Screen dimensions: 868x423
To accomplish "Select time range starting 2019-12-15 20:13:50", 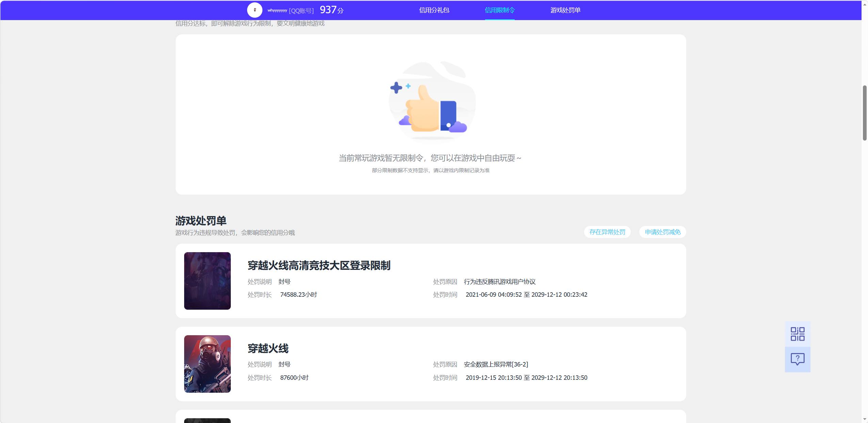I will click(x=526, y=378).
